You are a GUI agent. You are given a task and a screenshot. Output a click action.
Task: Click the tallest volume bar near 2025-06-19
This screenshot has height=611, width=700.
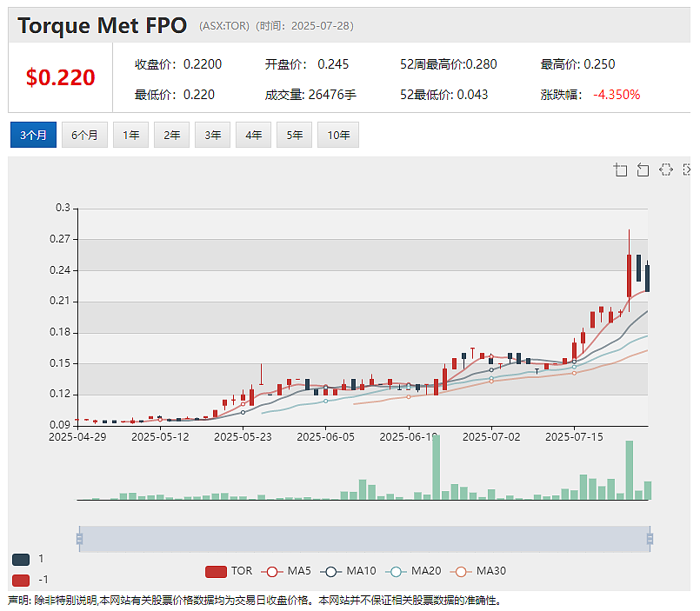tap(437, 467)
